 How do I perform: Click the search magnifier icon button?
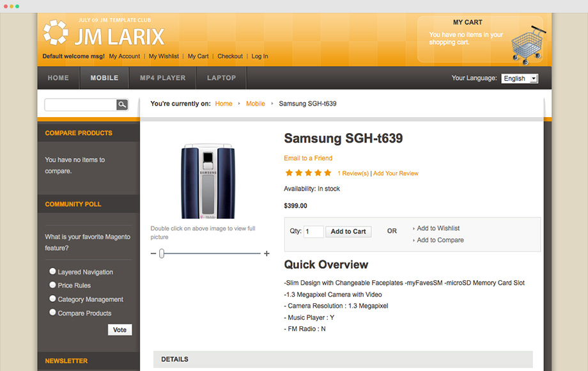pos(122,105)
